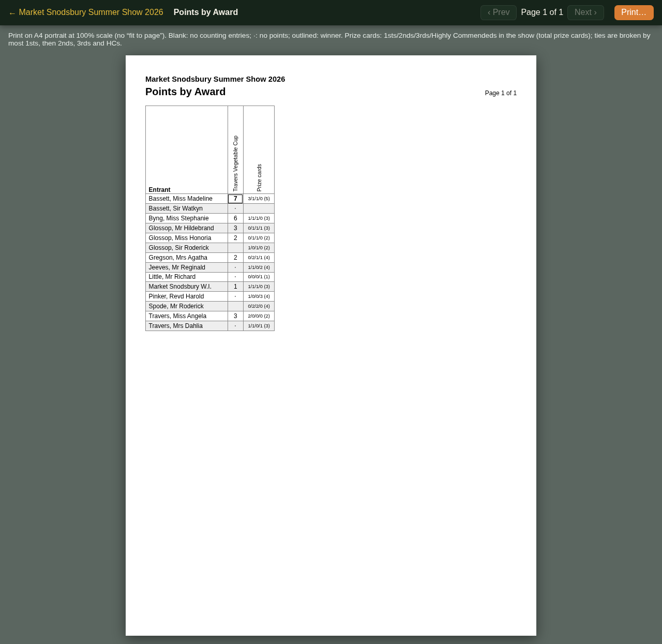
Task: Click the Travers Vegetable Cup column header
Action: (x=236, y=150)
